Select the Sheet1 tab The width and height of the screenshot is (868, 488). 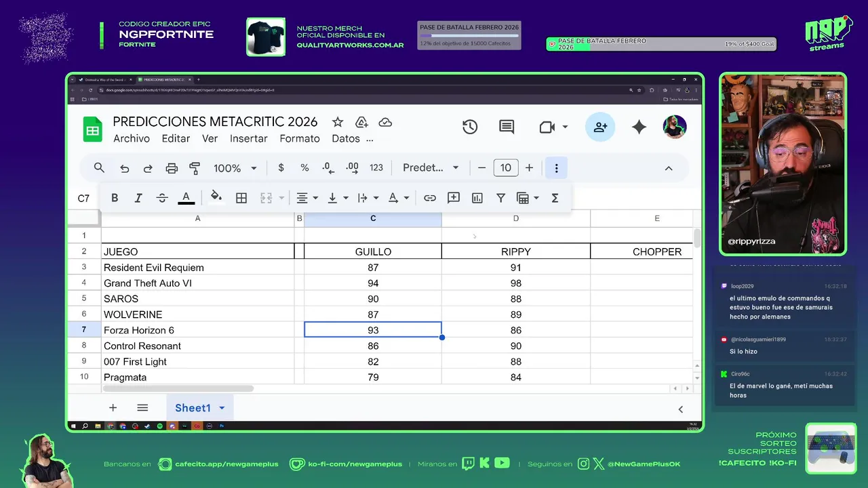[193, 407]
